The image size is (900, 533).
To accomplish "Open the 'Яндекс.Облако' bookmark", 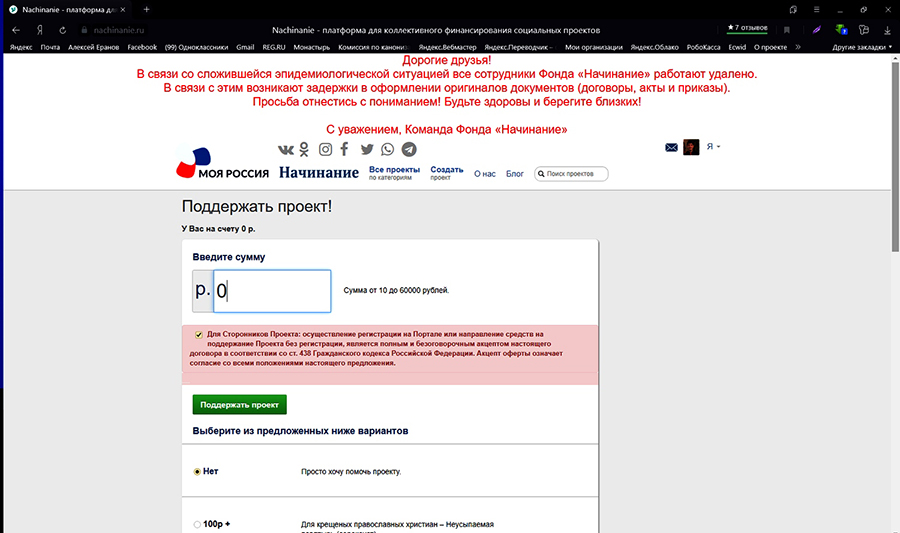I will pos(654,47).
